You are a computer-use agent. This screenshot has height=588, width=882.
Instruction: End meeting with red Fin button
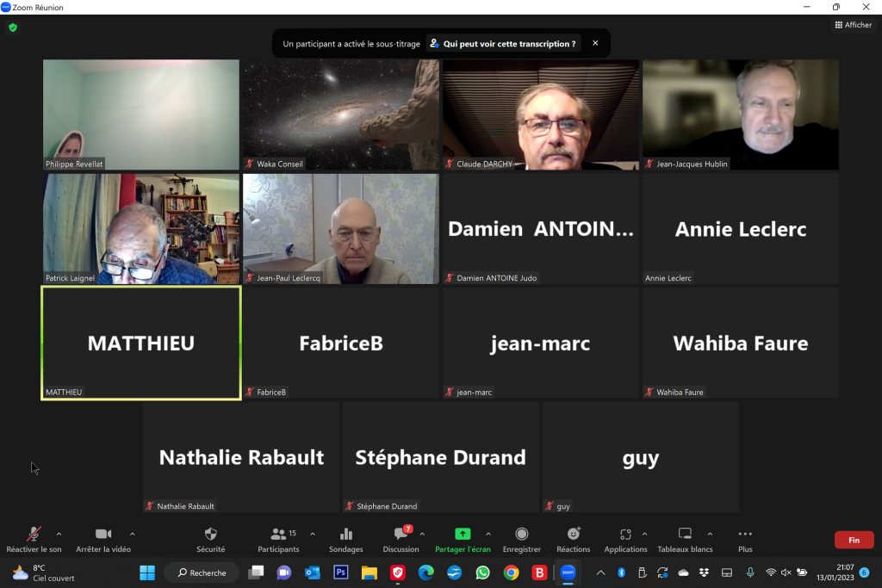854,540
